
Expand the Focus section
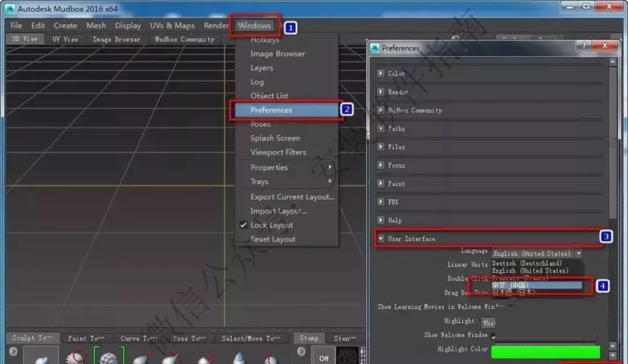(380, 165)
